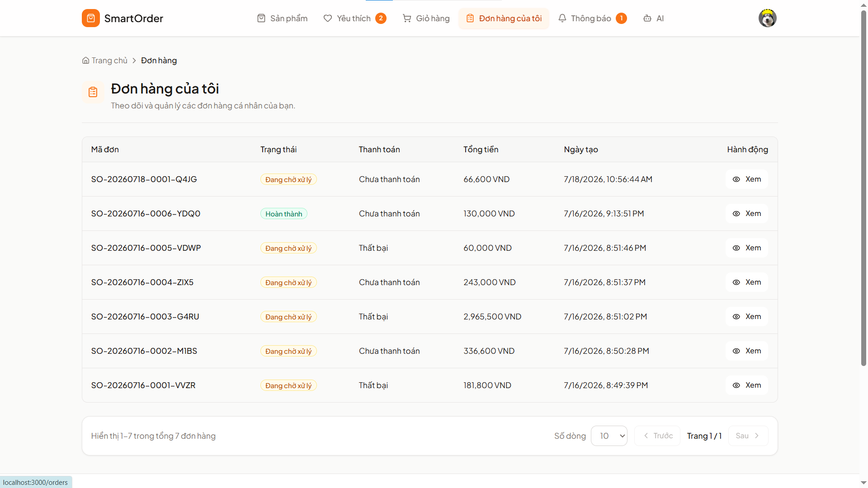The height and width of the screenshot is (488, 868).
Task: Click the Hoàn thành status badge
Action: [x=284, y=214]
